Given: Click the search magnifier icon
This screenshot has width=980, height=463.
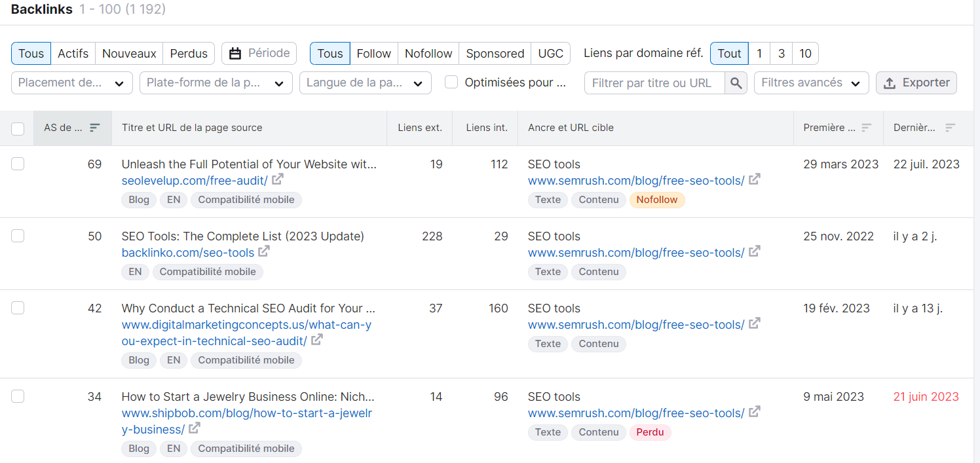Looking at the screenshot, I should 736,83.
